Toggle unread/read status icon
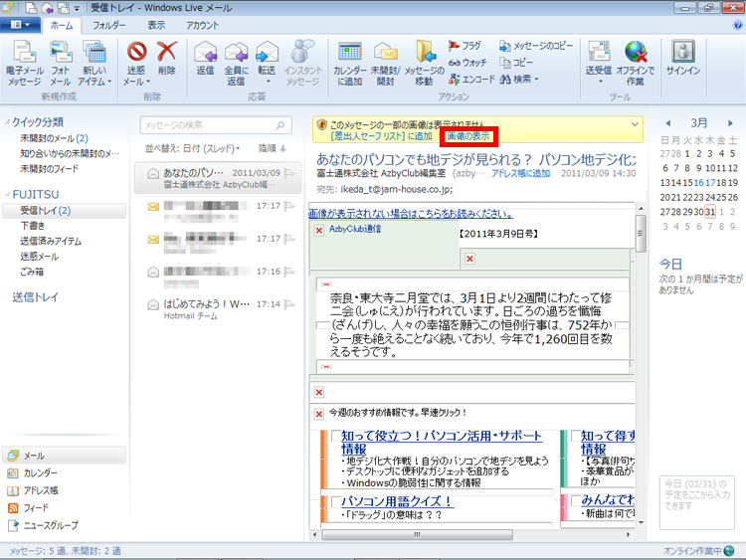Viewport: 746px width, 560px height. (x=385, y=64)
